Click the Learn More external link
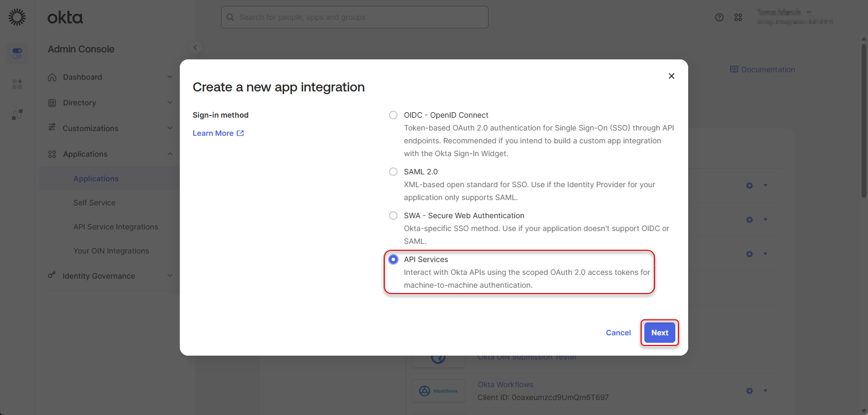This screenshot has height=415, width=868. [218, 133]
